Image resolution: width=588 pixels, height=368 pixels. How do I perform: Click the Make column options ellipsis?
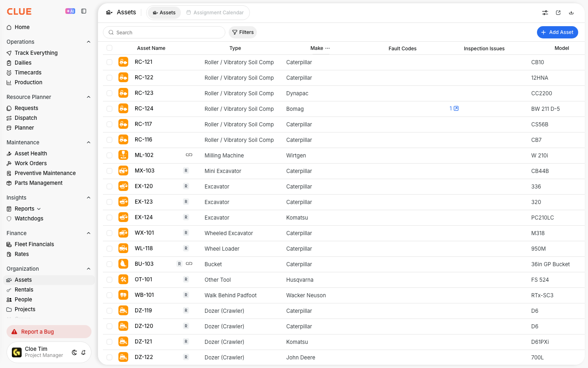pos(327,48)
